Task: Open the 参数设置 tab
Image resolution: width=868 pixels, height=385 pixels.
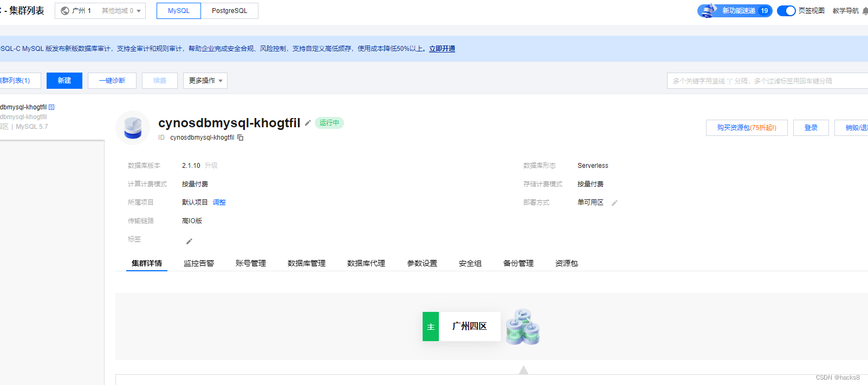Action: pyautogui.click(x=422, y=263)
